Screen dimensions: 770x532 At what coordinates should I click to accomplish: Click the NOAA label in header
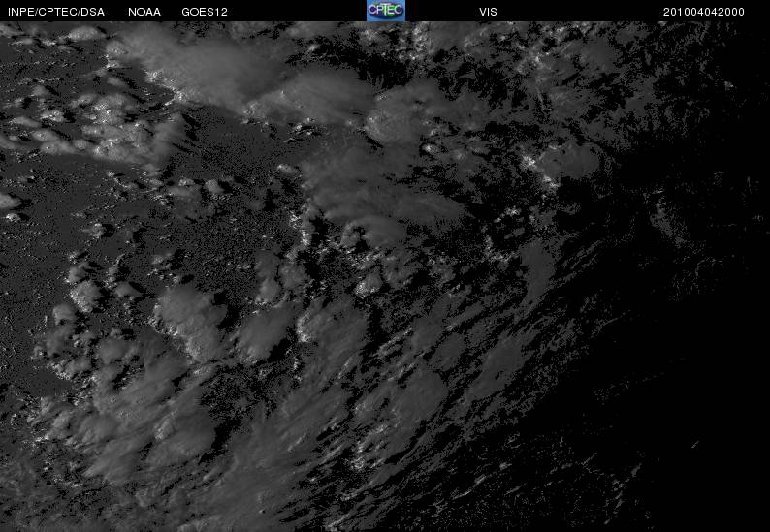[144, 12]
